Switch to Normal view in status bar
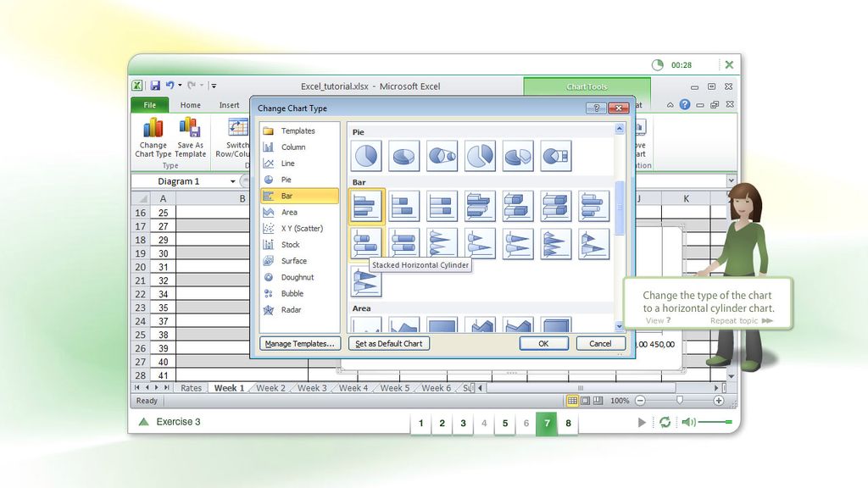This screenshot has width=868, height=488. [x=572, y=401]
